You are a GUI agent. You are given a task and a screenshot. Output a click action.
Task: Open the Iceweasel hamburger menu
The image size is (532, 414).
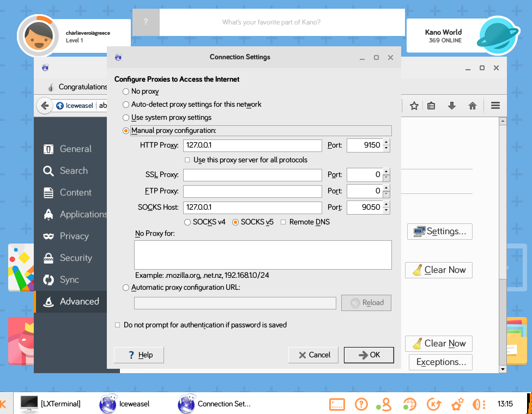pyautogui.click(x=495, y=106)
